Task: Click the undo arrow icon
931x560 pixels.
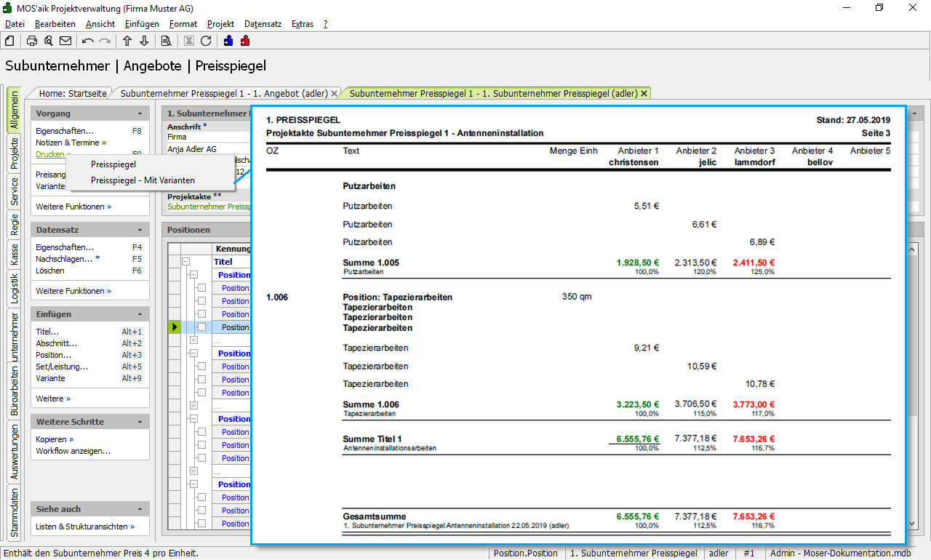Action: [x=88, y=41]
